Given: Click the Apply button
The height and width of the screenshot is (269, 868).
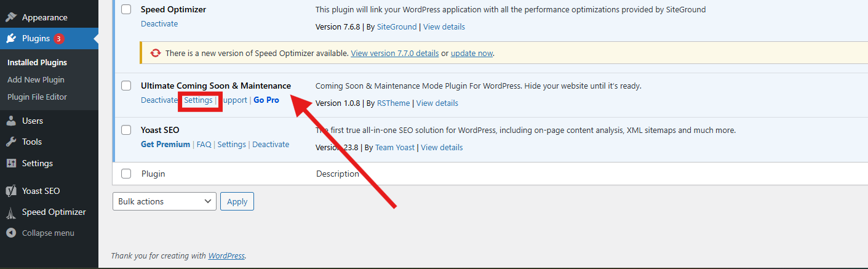Looking at the screenshot, I should point(237,201).
